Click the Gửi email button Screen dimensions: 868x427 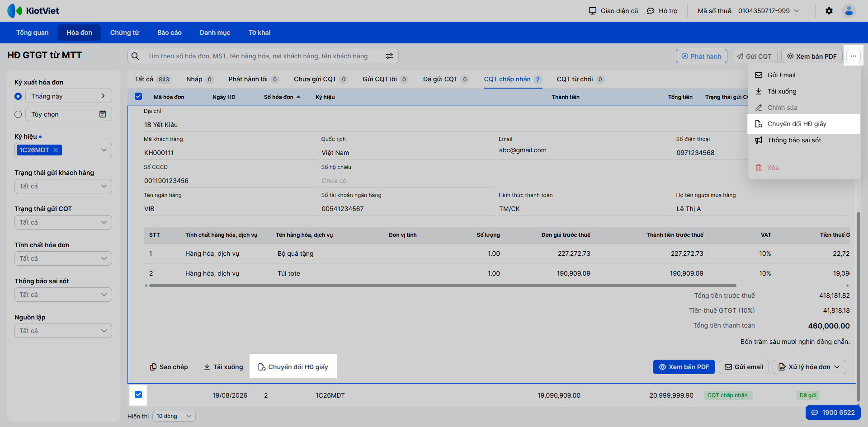point(744,367)
